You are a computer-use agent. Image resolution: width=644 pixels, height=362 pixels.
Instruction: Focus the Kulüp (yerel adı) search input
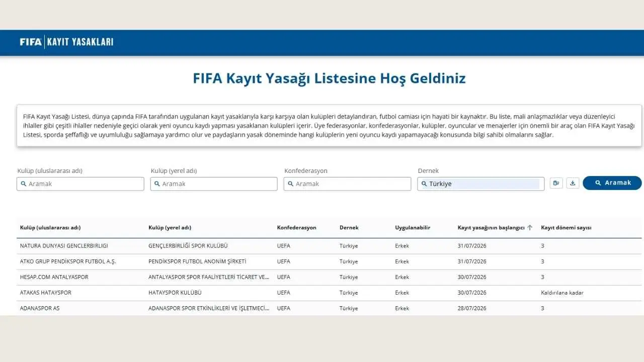click(x=214, y=184)
